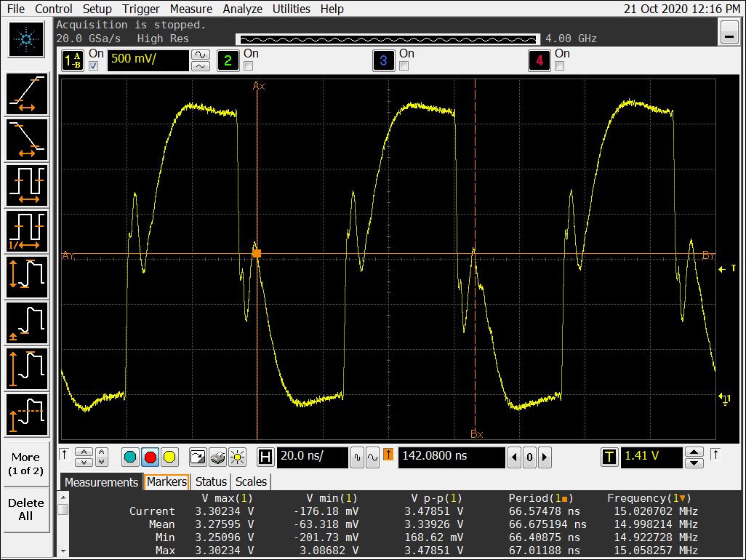Shift horizontal position right with arrow

click(545, 457)
